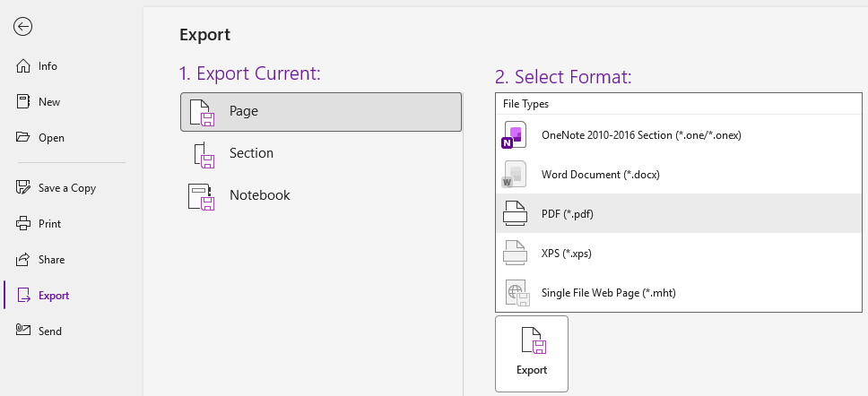Viewport: 868px width, 396px height.
Task: Click the XPS file type icon
Action: [x=515, y=254]
